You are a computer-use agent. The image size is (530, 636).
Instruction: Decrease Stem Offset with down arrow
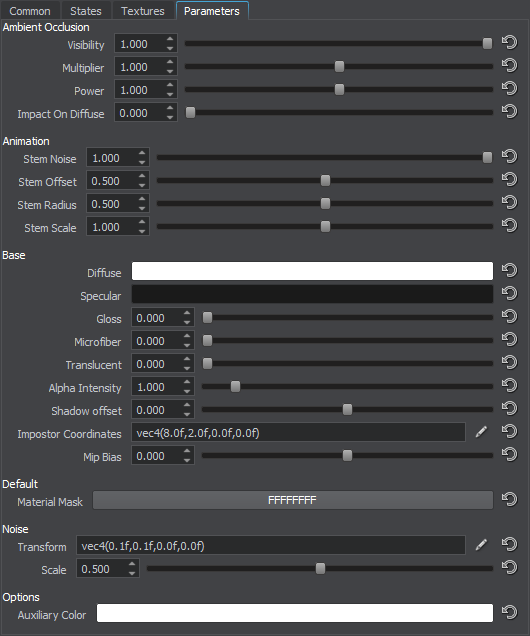(142, 185)
